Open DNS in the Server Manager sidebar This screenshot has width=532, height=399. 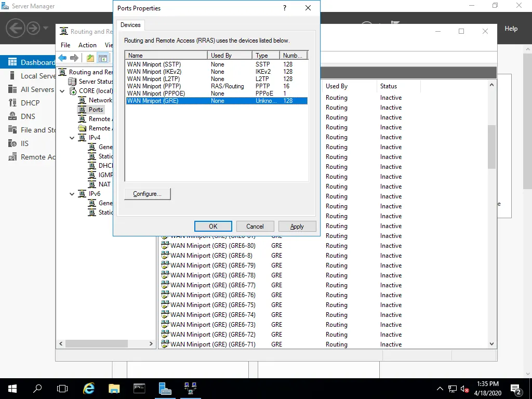pyautogui.click(x=28, y=116)
